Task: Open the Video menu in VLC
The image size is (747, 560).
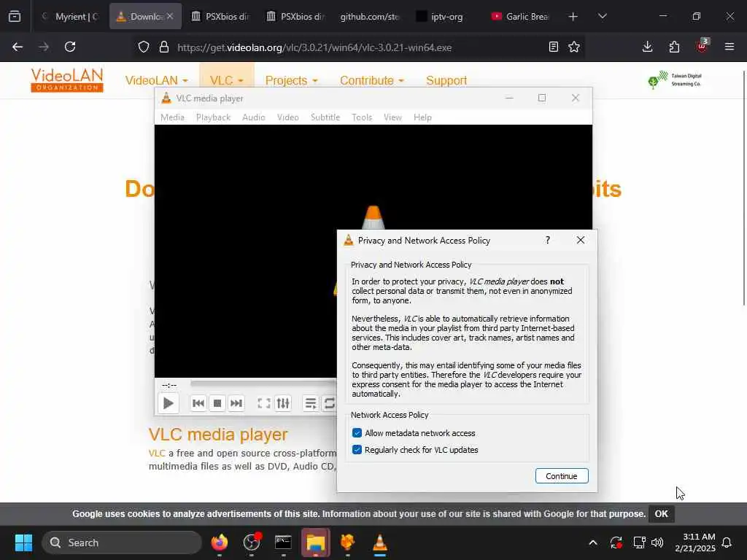Action: tap(287, 117)
